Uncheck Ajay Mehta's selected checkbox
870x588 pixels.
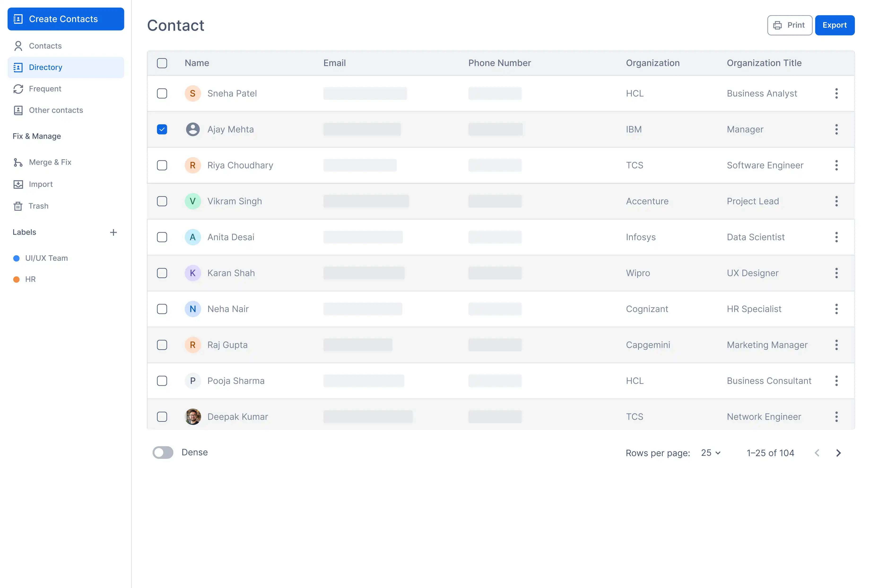162,129
